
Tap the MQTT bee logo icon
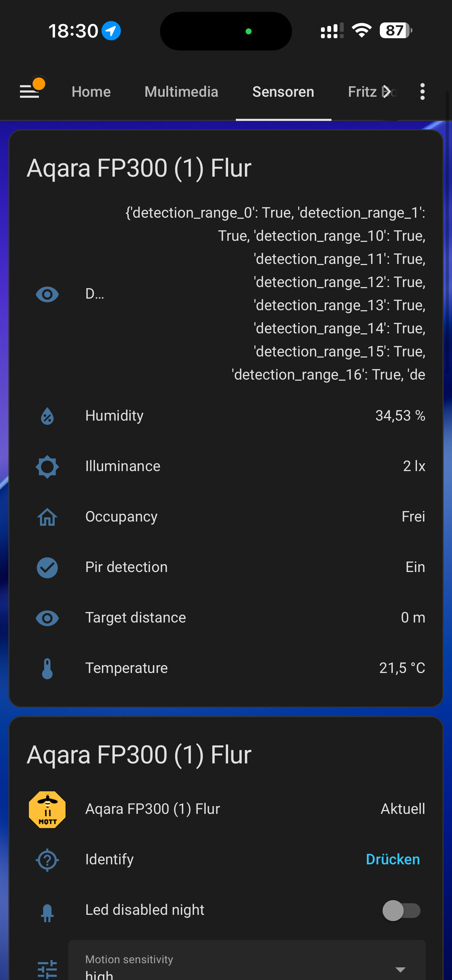[x=47, y=809]
